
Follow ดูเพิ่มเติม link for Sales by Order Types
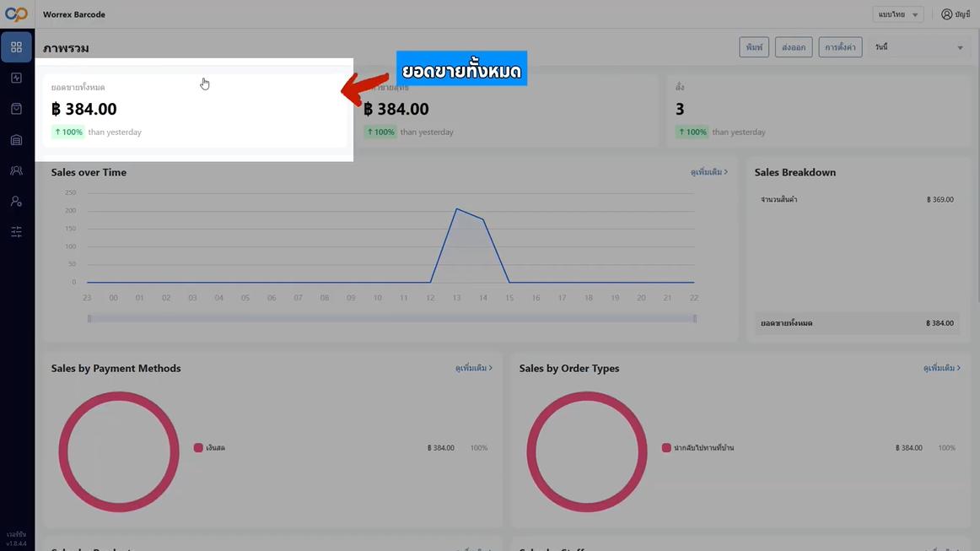tap(942, 369)
